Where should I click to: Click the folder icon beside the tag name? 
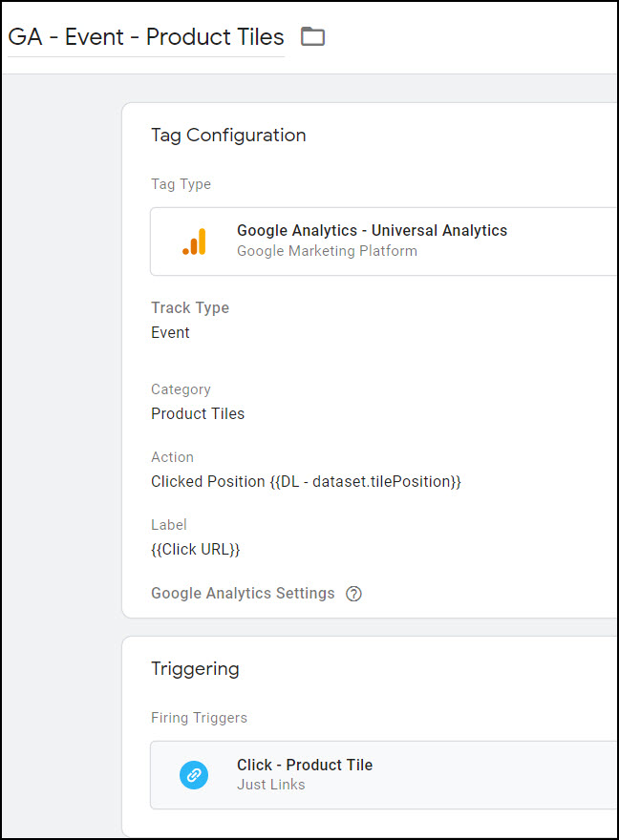tap(313, 36)
